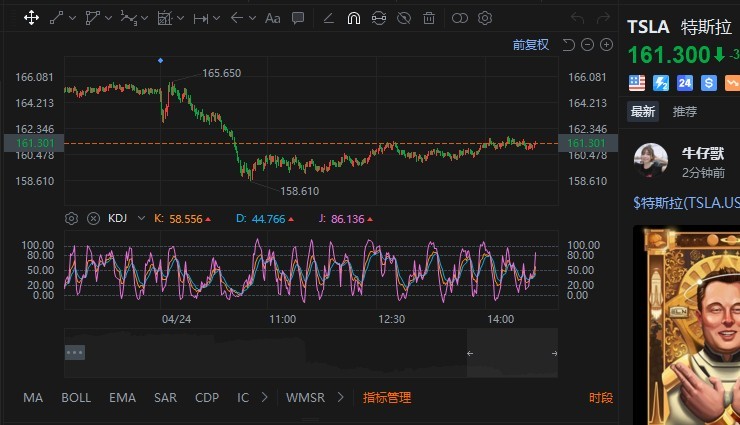
Task: Click the redo arrow in toolbar
Action: [603, 18]
